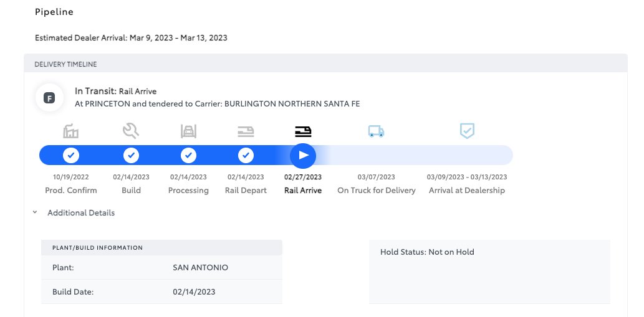Click the 03/09/2023 - 03/13/2023 date range

point(467,177)
